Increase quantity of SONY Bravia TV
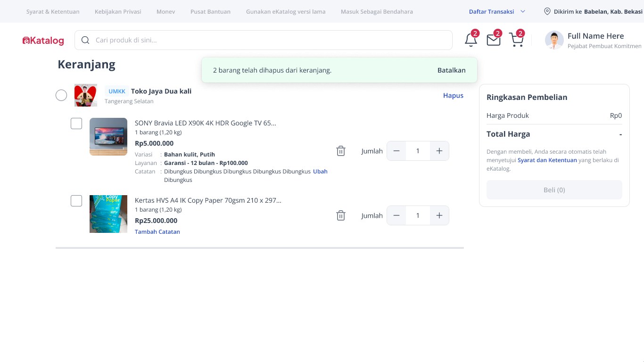Image resolution: width=644 pixels, height=362 pixels. (439, 151)
